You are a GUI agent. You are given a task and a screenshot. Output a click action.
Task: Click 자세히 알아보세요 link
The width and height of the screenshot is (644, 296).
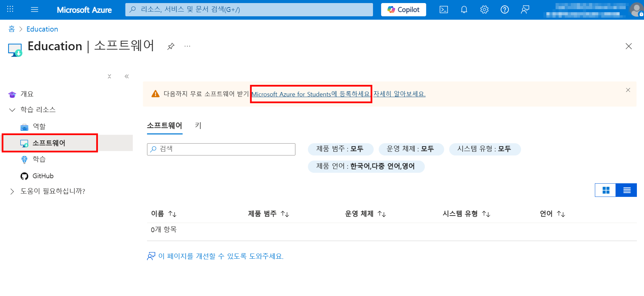pos(399,94)
